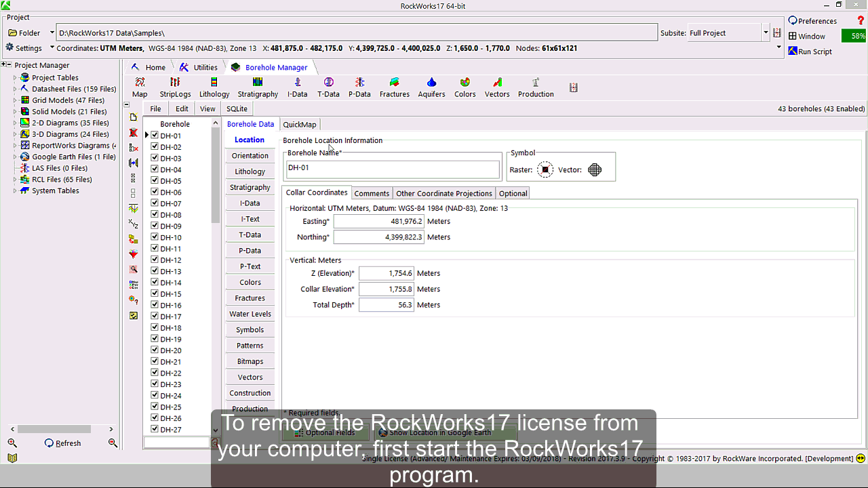Click the vector symbol swatch
Screen dimensions: 868x488
595,170
